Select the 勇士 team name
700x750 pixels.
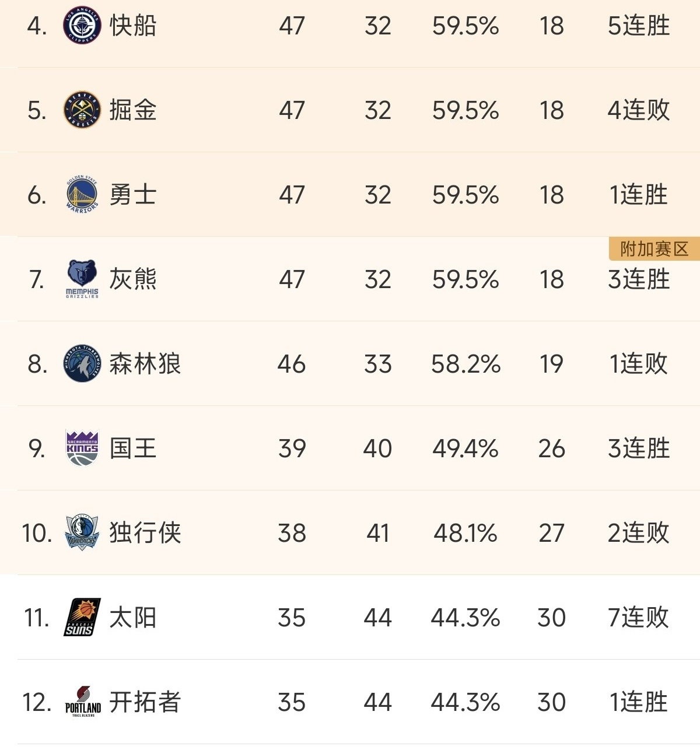[x=133, y=194]
